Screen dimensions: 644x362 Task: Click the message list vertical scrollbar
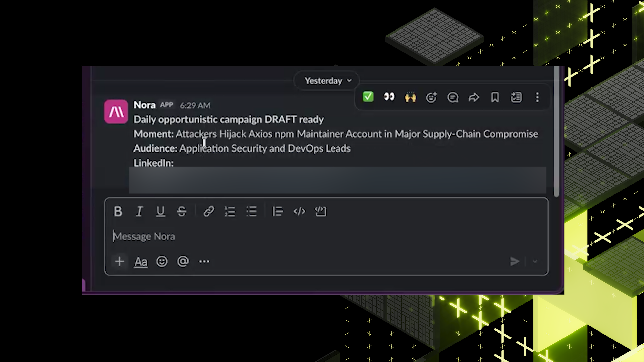[x=556, y=132]
